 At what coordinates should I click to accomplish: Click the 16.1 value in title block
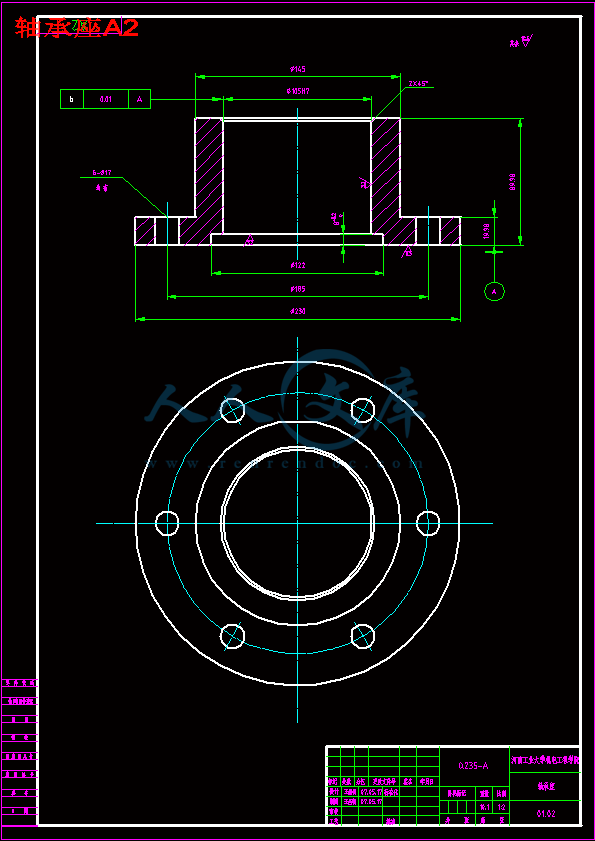pos(484,807)
